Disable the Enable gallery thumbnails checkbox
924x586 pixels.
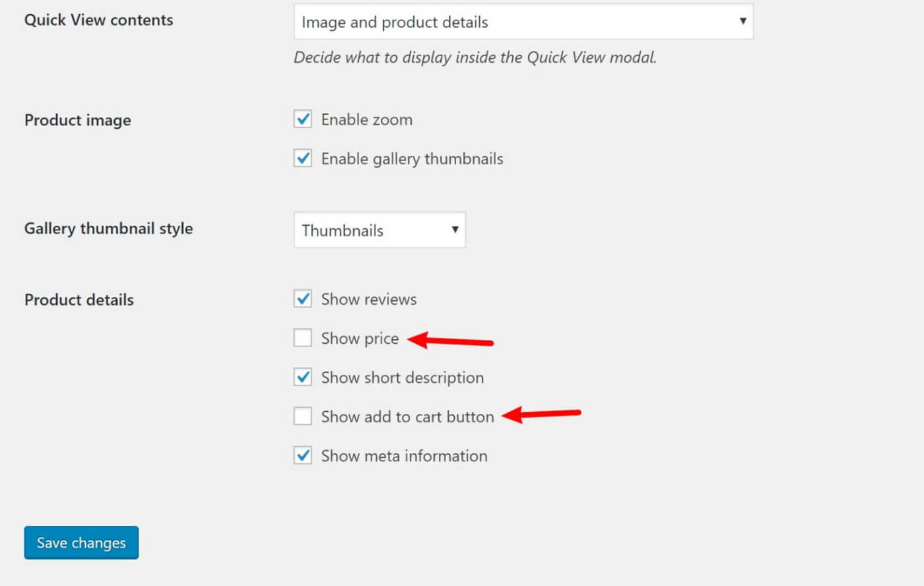pyautogui.click(x=303, y=158)
